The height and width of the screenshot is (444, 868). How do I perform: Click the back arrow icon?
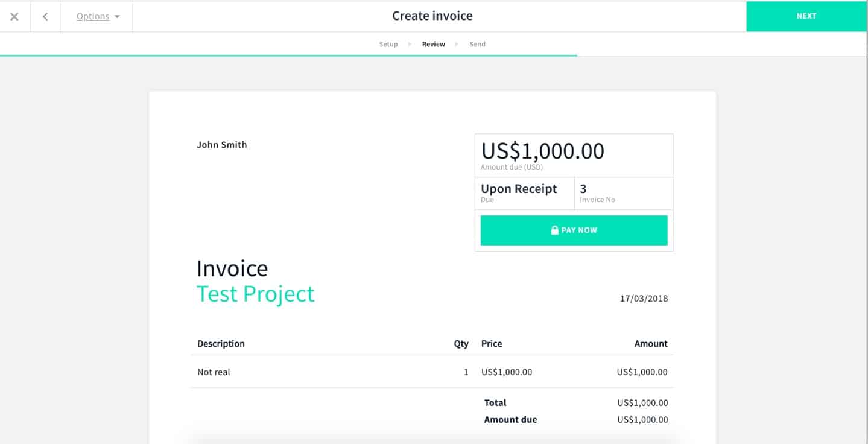[45, 16]
